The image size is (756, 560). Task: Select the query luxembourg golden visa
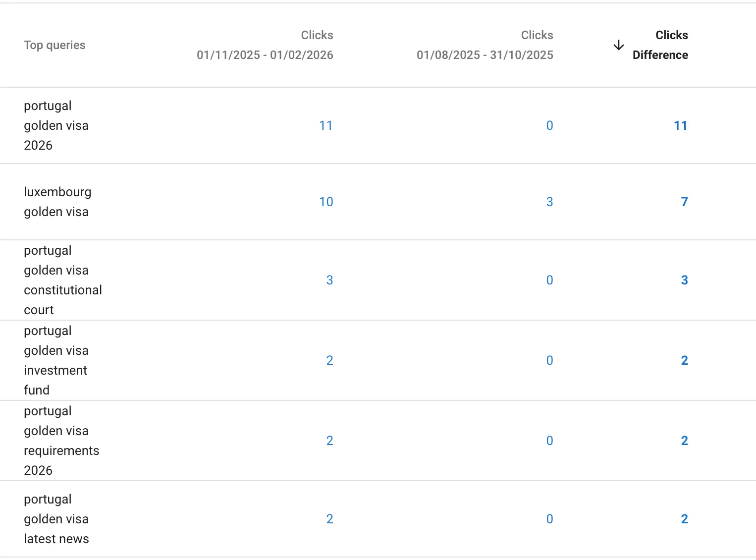pos(57,202)
